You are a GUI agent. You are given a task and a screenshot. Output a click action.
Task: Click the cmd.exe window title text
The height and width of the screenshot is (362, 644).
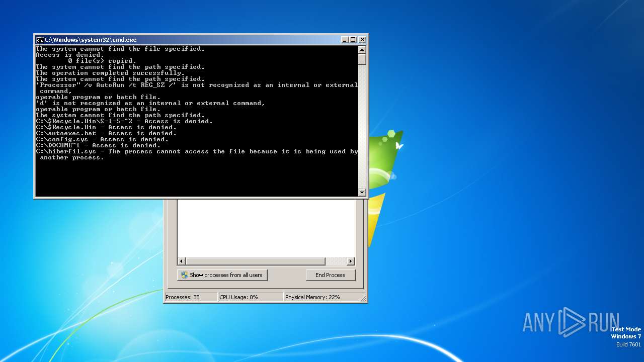[91, 40]
